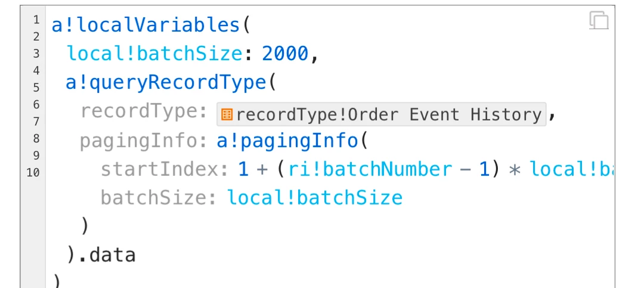Click the a!queryRecordType function name
This screenshot has height=288, width=644.
[166, 82]
